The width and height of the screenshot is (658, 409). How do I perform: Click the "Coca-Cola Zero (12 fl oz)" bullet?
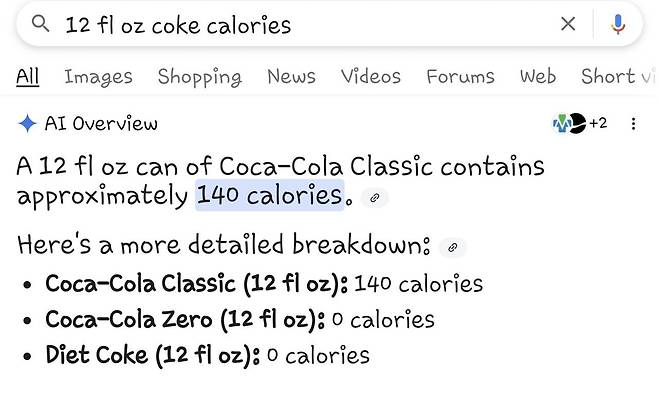pos(185,320)
